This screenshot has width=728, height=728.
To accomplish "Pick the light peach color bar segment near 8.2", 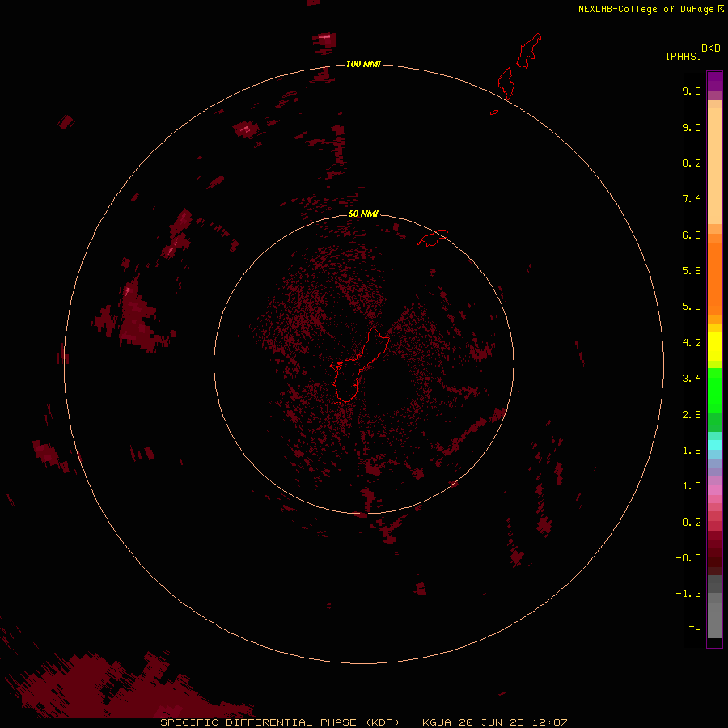I will click(714, 166).
